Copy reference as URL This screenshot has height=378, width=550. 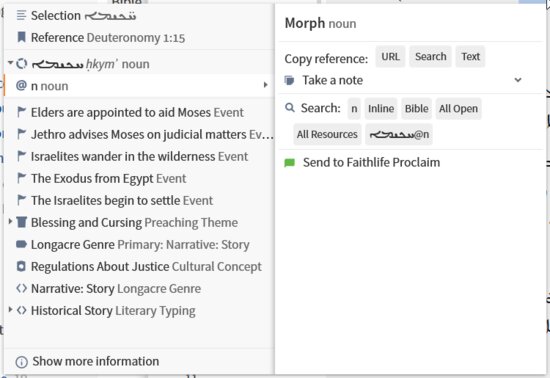click(390, 56)
